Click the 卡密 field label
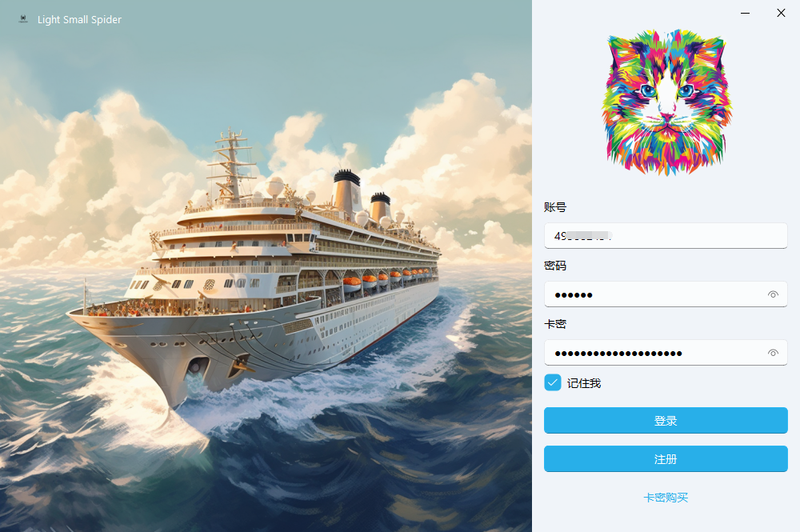The width and height of the screenshot is (800, 532). (555, 324)
